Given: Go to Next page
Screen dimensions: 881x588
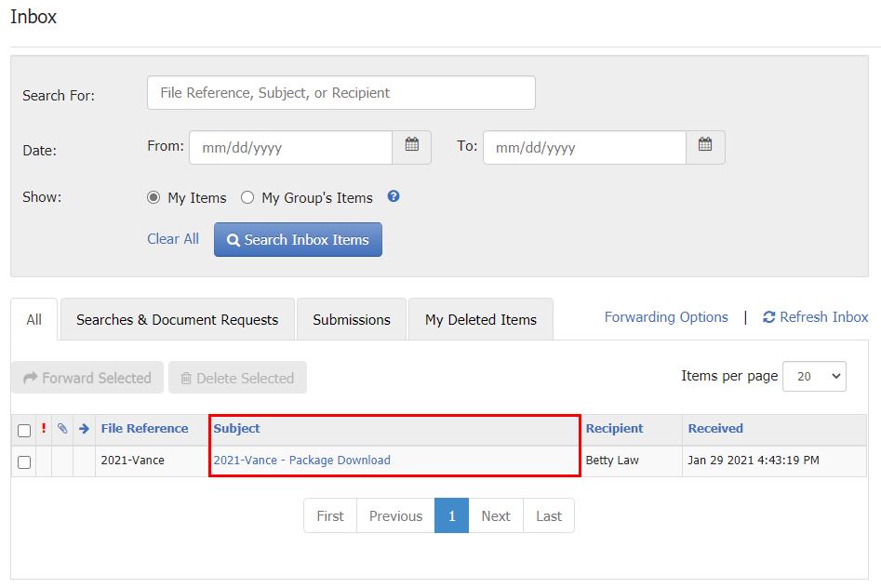Looking at the screenshot, I should tap(496, 515).
